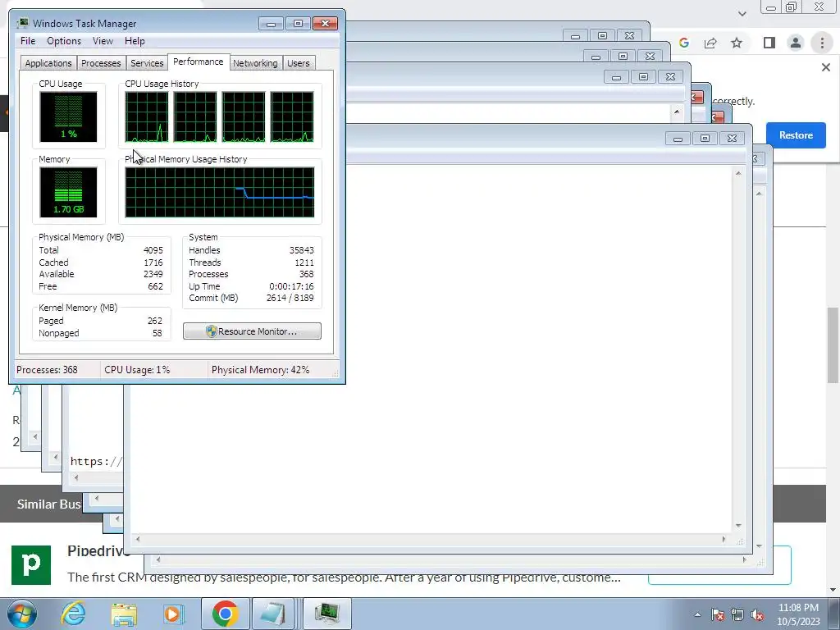Switch to the Services tab
The width and height of the screenshot is (840, 630).
147,63
